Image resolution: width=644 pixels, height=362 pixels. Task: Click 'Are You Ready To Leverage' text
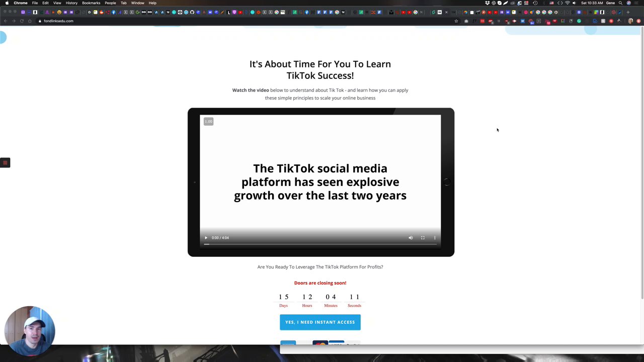tap(320, 267)
